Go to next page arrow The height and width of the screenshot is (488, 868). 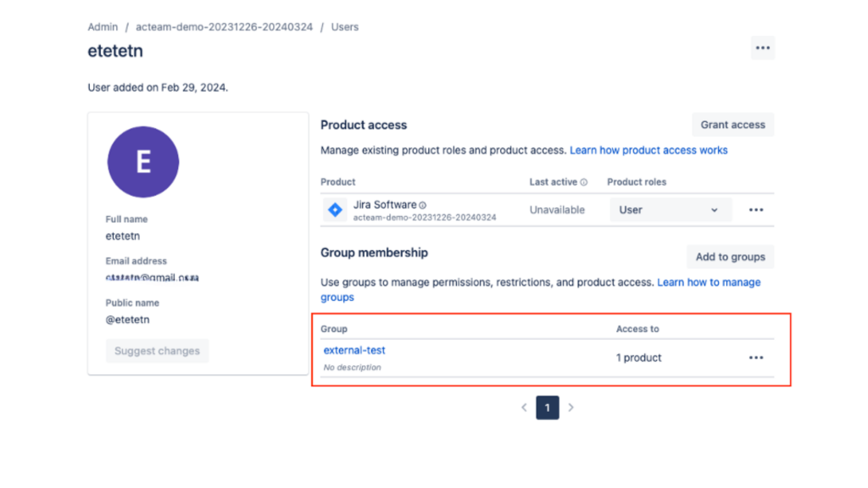[571, 408]
